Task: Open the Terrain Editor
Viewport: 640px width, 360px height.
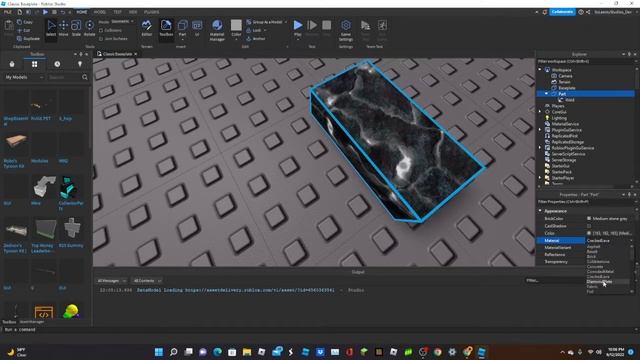Action: point(147,28)
